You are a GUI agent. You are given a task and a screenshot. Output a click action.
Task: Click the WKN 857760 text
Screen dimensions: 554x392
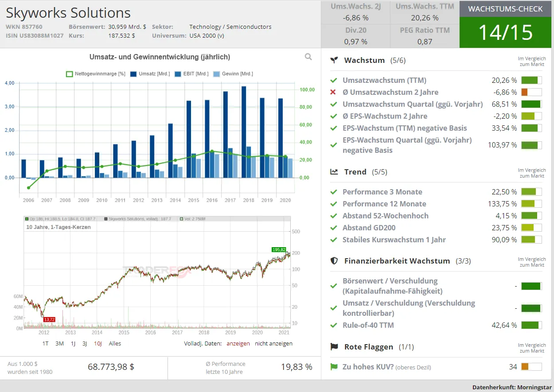point(24,27)
